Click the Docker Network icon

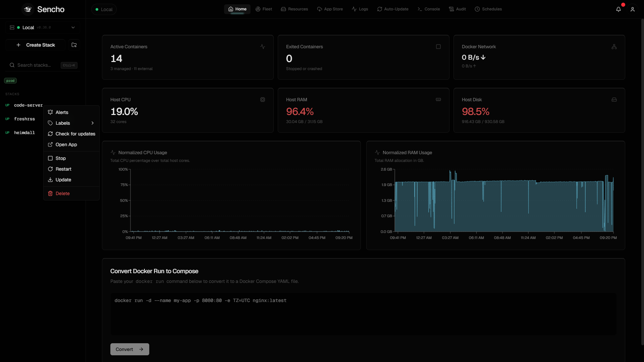point(614,47)
